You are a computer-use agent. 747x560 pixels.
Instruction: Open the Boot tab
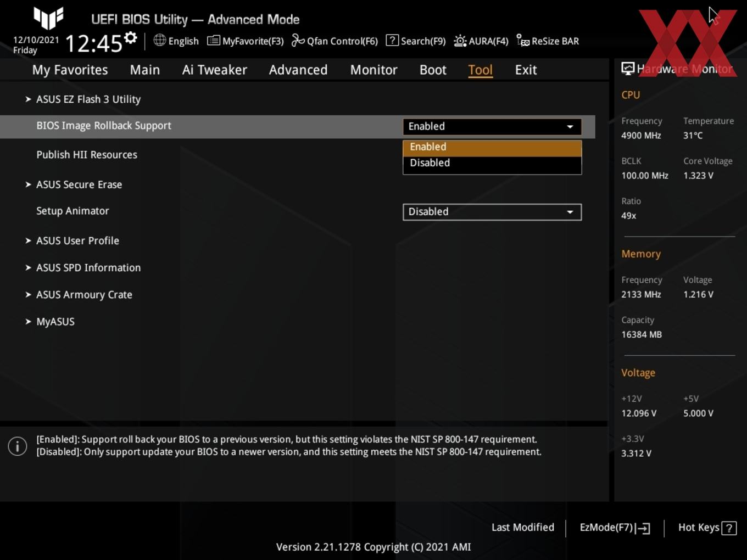point(433,70)
